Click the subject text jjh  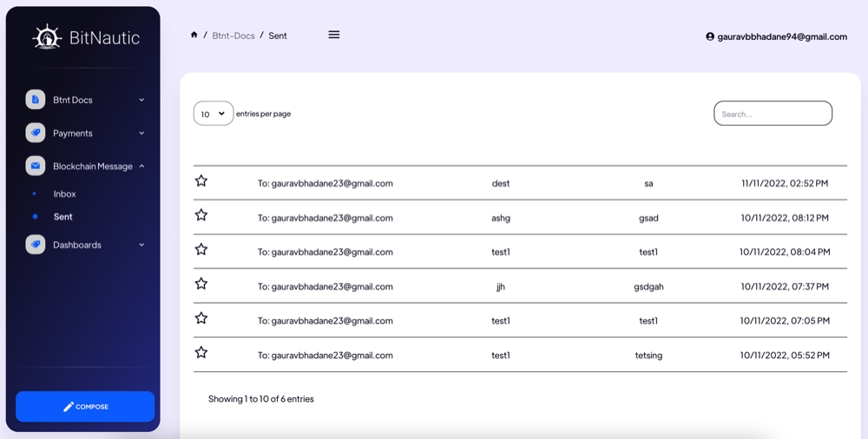point(501,287)
